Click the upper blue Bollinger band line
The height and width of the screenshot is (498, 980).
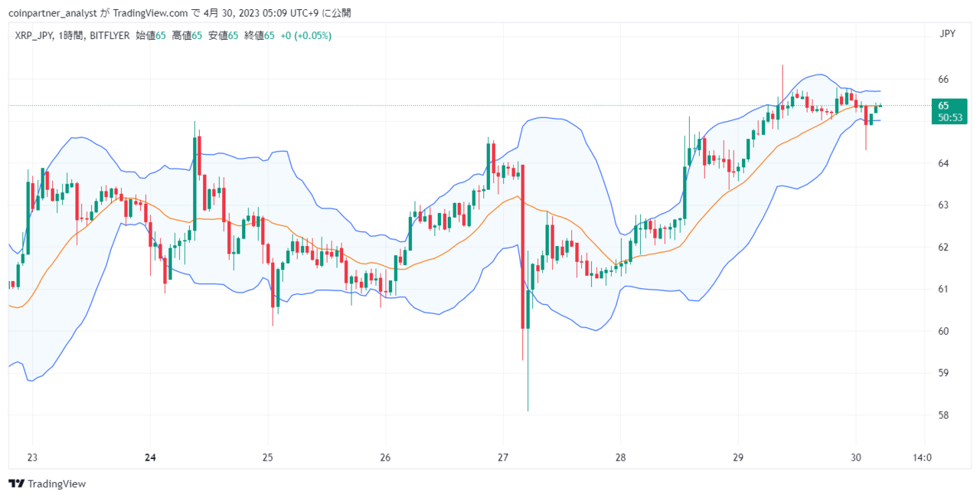(551, 117)
